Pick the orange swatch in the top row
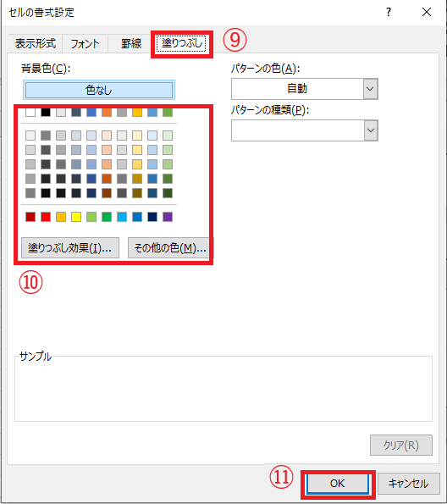The image size is (447, 504). (107, 112)
